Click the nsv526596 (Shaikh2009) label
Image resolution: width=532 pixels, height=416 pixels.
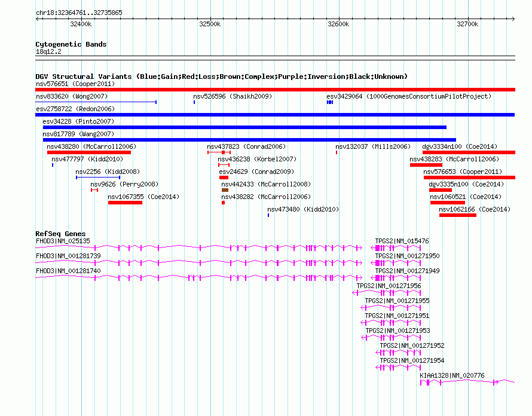233,96
